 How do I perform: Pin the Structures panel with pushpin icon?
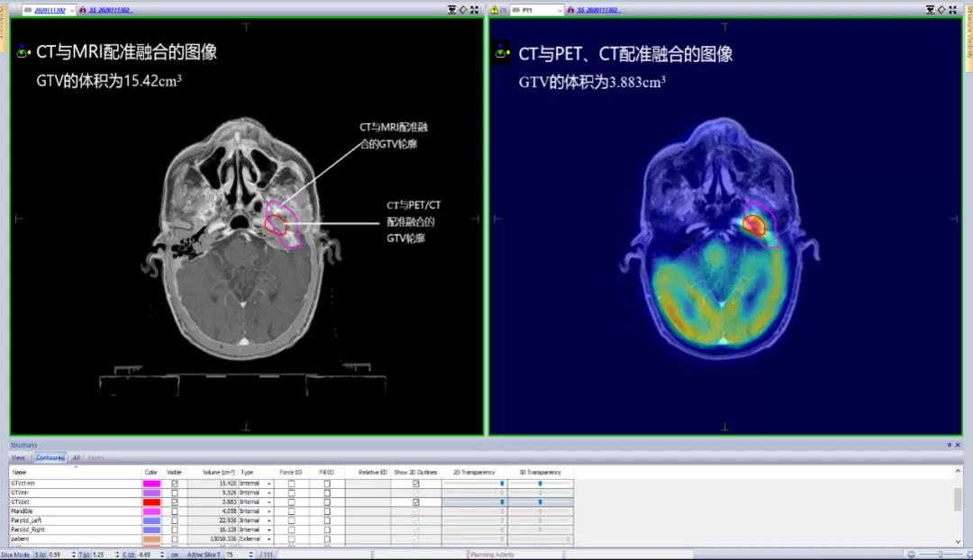click(949, 445)
